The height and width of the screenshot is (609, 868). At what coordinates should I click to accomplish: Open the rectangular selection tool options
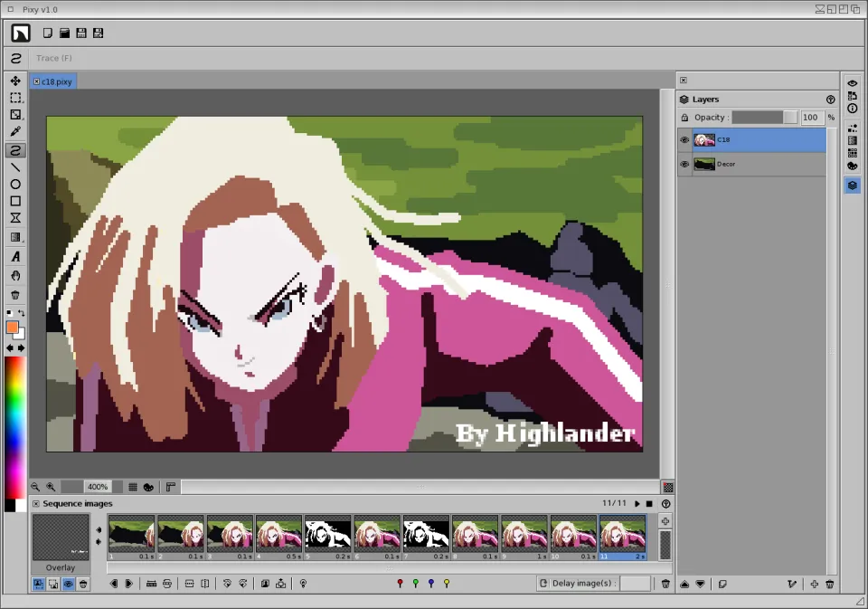pyautogui.click(x=15, y=98)
